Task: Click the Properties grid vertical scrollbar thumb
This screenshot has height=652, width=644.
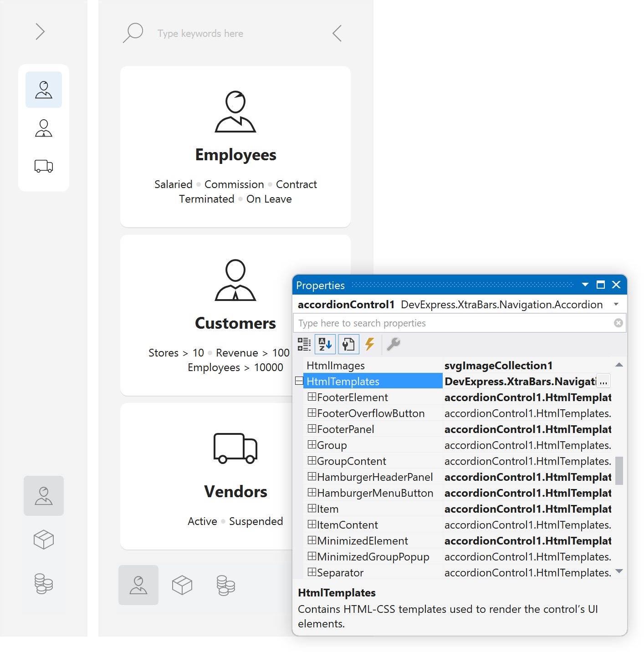Action: coord(619,470)
